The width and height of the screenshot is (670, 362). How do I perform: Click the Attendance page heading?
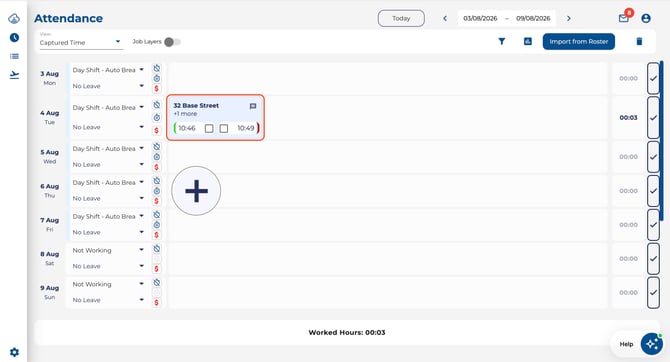coord(68,18)
